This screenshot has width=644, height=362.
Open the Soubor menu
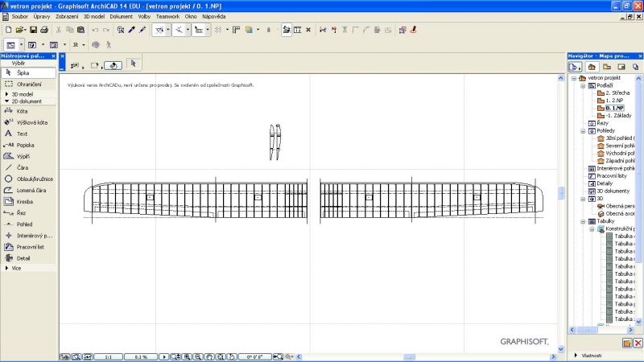click(x=20, y=16)
